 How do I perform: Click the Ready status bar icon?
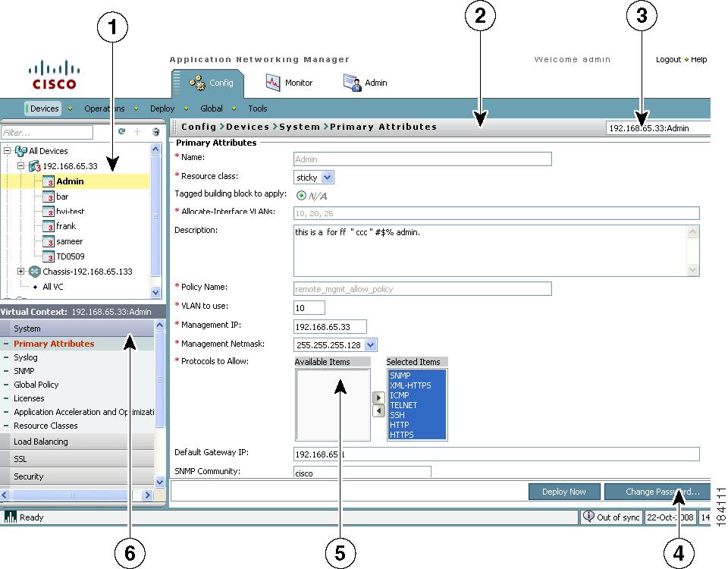[10, 517]
